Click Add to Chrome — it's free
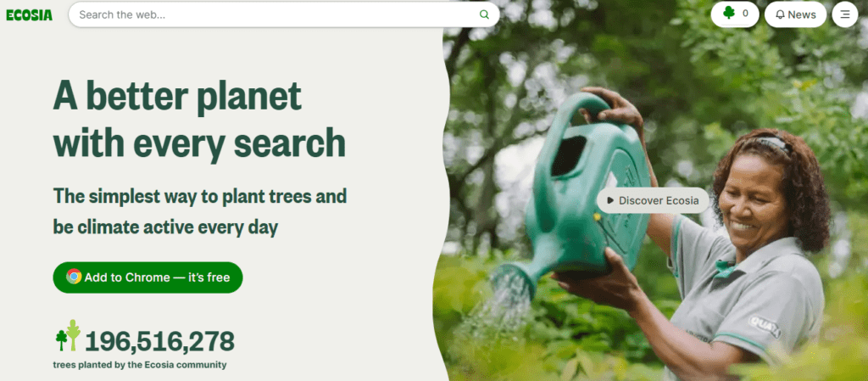868x381 pixels. click(x=147, y=277)
